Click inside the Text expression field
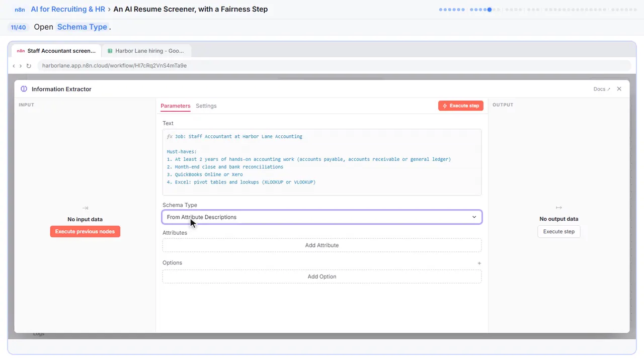The image size is (644, 362). 322,162
